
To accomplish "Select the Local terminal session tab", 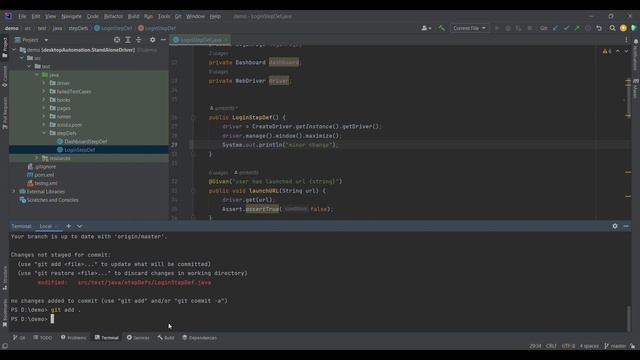I will coord(45,226).
